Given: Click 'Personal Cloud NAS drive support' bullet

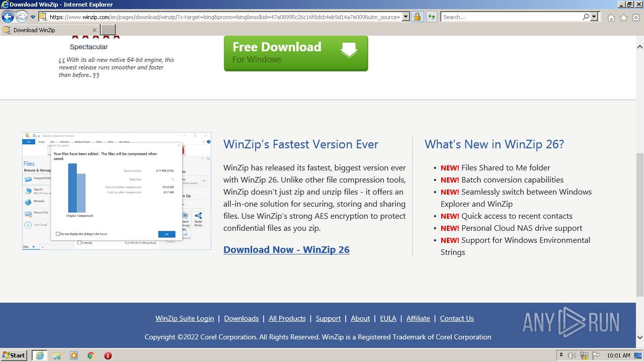Looking at the screenshot, I should tap(522, 228).
